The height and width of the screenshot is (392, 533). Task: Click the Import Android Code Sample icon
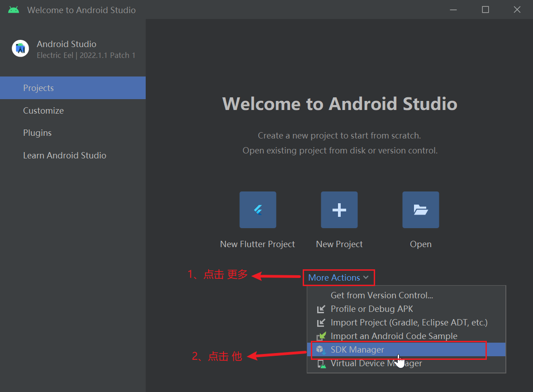click(x=321, y=336)
